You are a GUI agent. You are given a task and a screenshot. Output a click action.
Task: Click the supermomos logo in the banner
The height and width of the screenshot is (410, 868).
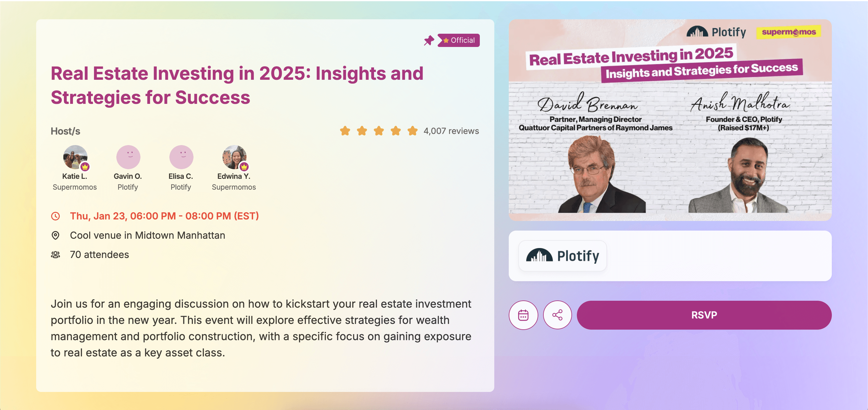788,32
